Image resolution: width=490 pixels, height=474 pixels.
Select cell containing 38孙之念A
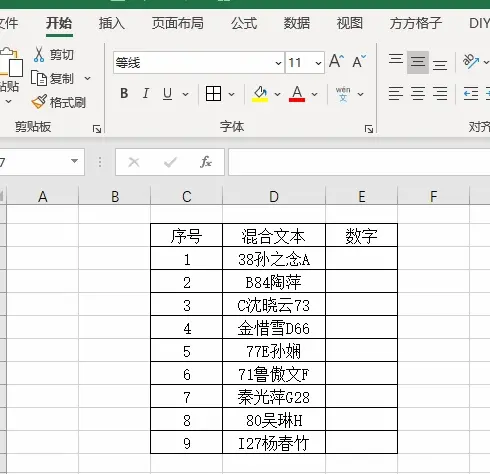click(x=274, y=259)
